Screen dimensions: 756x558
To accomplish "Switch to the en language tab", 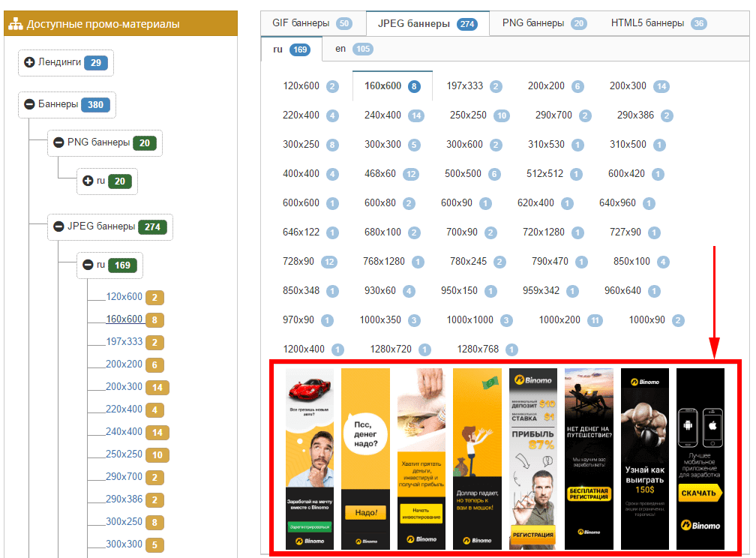I will [x=354, y=49].
